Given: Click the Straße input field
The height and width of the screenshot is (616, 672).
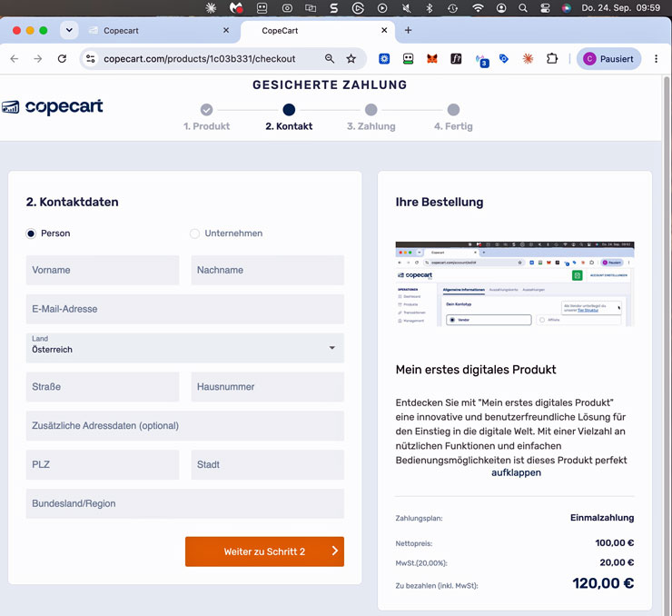Looking at the screenshot, I should (103, 387).
